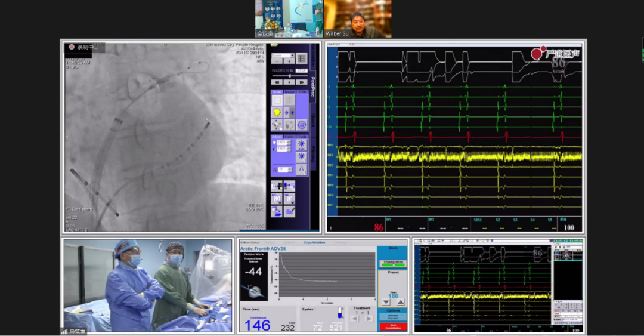Click the Release Vacuum option button
Screen dimensions: 644x336
coord(393,316)
